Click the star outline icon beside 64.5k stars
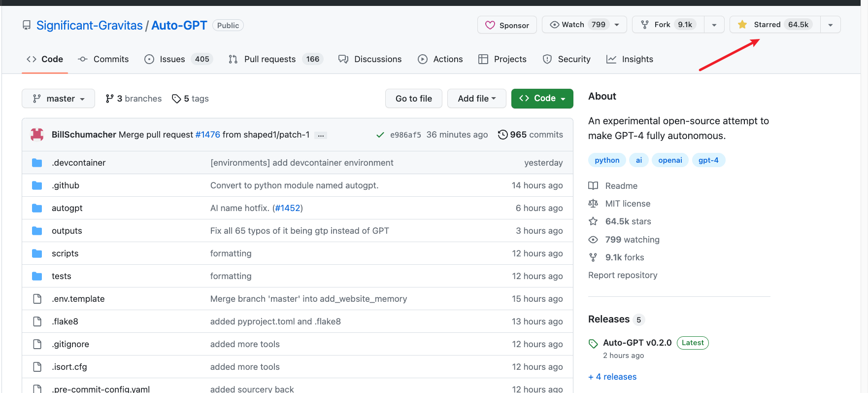The image size is (868, 393). point(593,221)
